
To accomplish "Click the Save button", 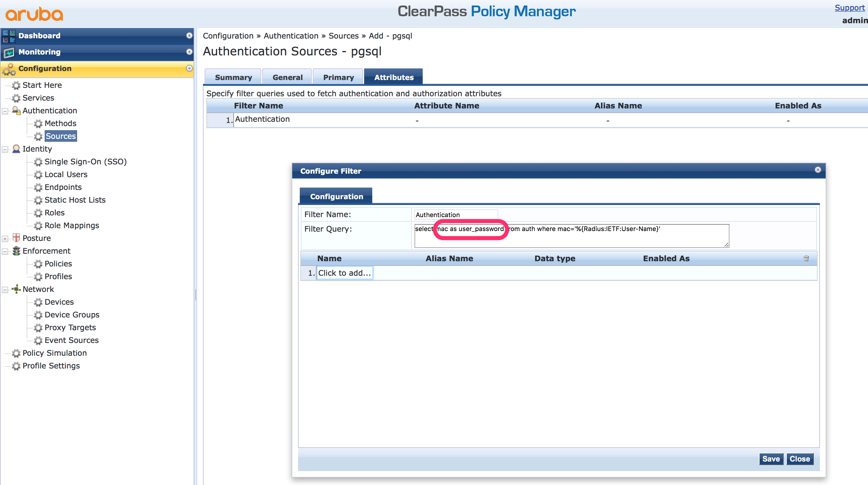I will pyautogui.click(x=771, y=459).
